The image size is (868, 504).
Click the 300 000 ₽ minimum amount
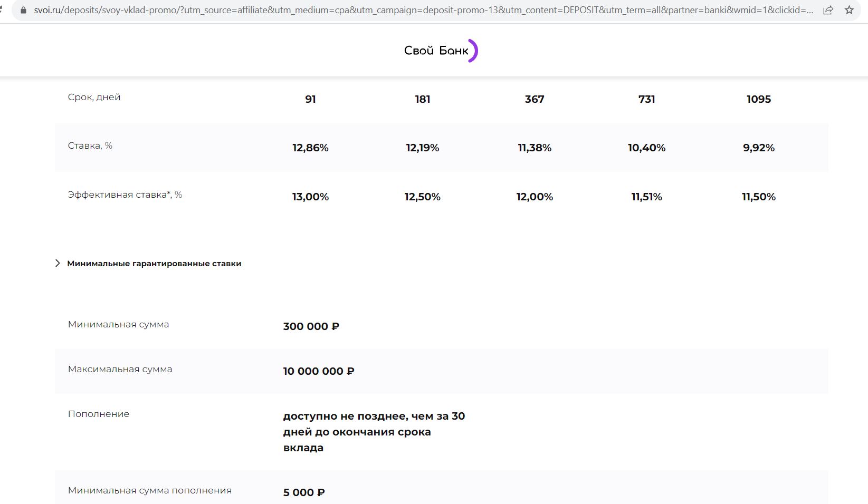click(x=311, y=326)
